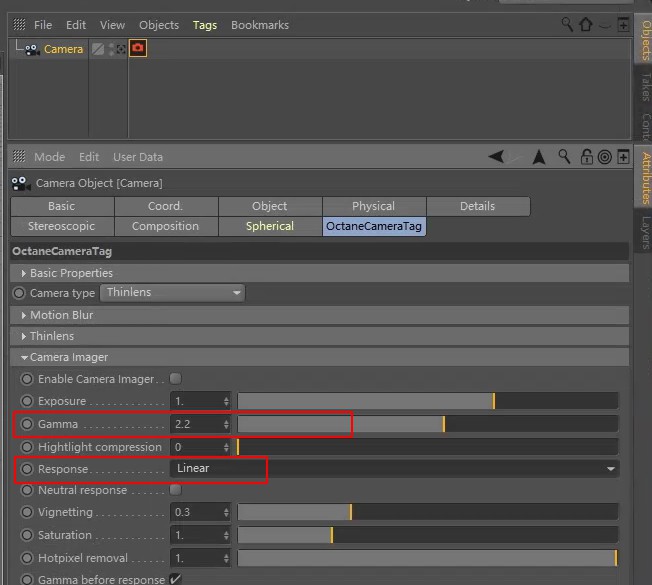Expand the Thinlens section

(23, 336)
